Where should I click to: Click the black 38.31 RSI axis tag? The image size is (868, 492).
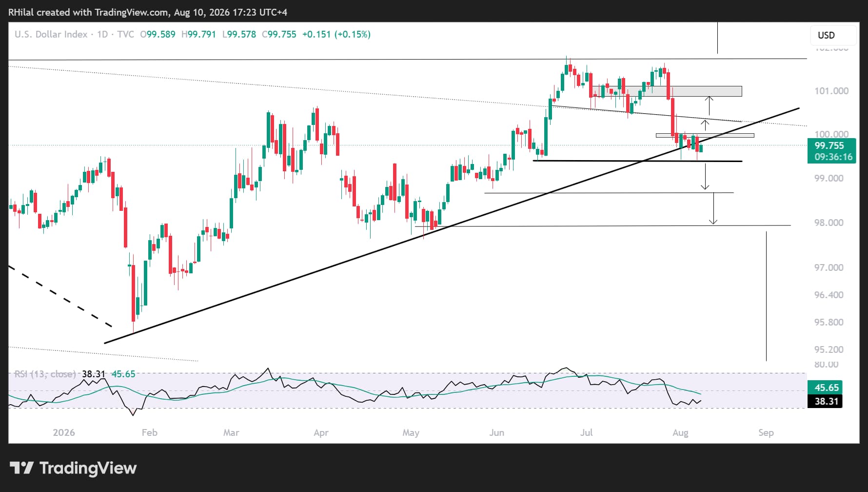825,401
